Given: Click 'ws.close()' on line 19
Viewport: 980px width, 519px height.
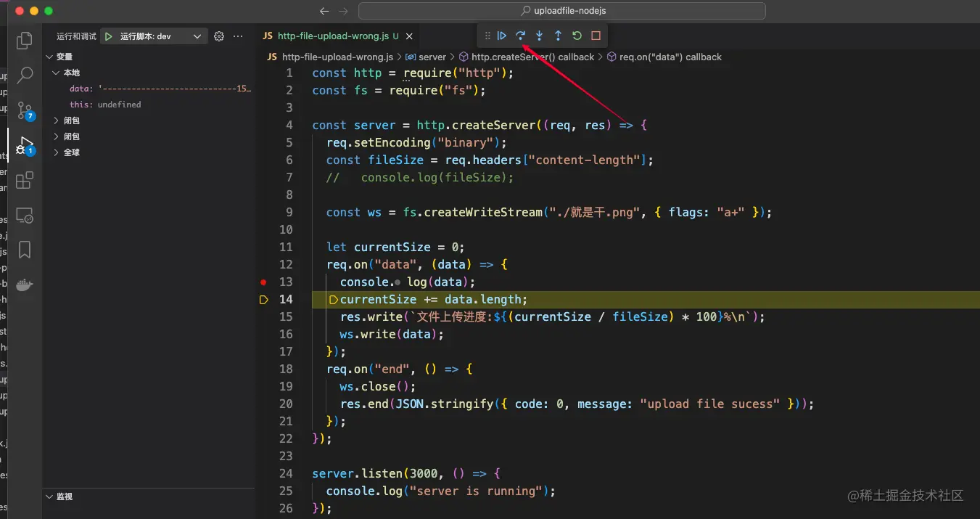Looking at the screenshot, I should [x=374, y=386].
